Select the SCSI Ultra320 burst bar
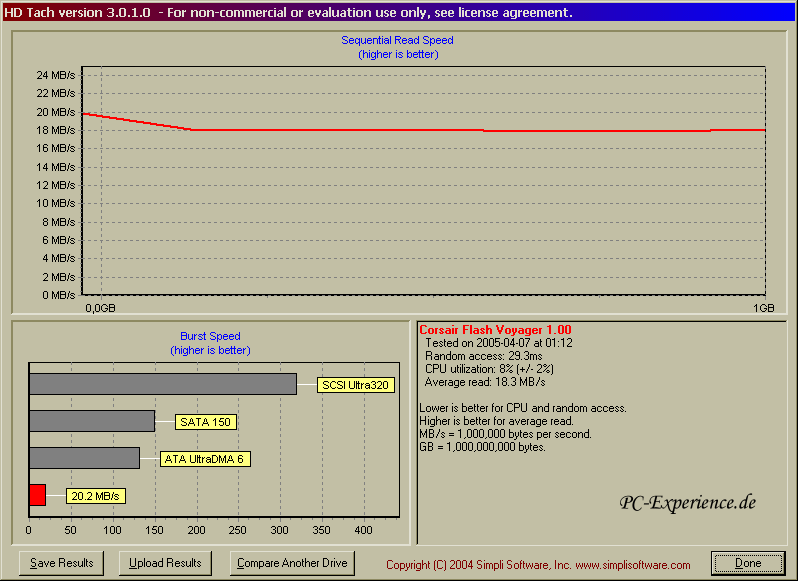798x581 pixels. pos(163,384)
